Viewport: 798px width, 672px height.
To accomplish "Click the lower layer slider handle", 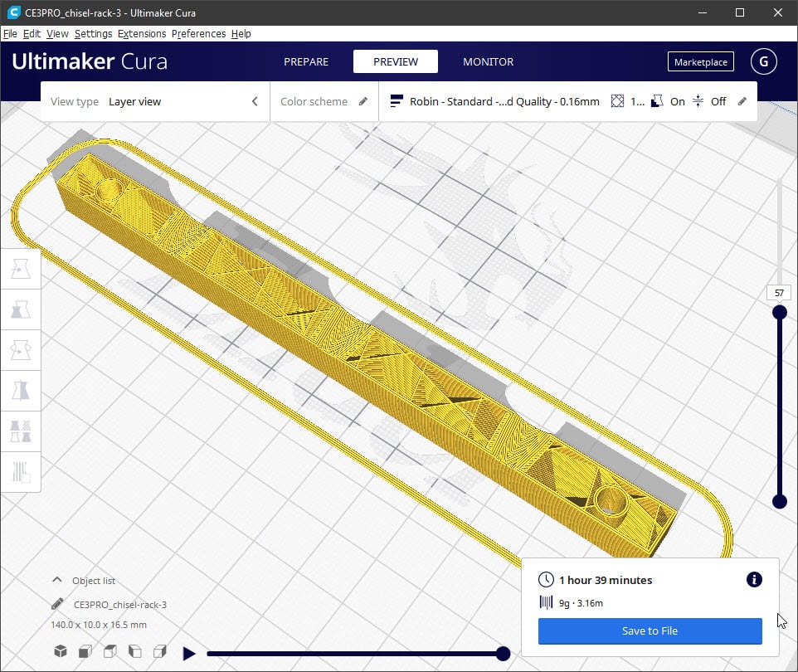I will click(779, 501).
